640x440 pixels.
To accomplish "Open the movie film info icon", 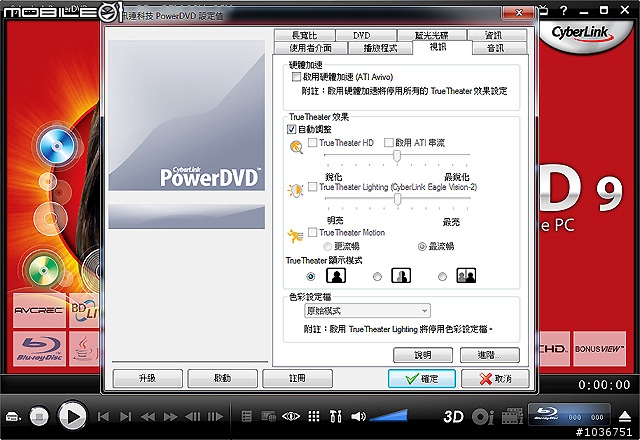I will 512,417.
